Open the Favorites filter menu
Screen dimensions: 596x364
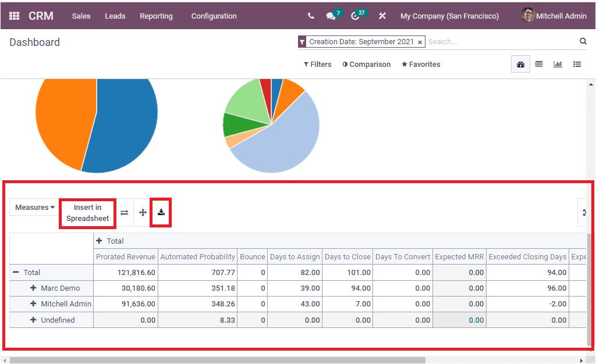(420, 64)
